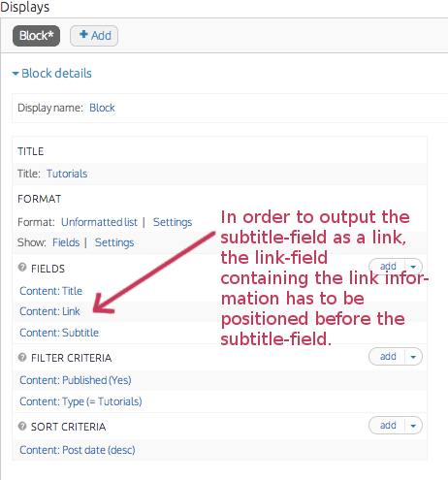
Task: Open Settings for the Show row
Action: tap(114, 242)
